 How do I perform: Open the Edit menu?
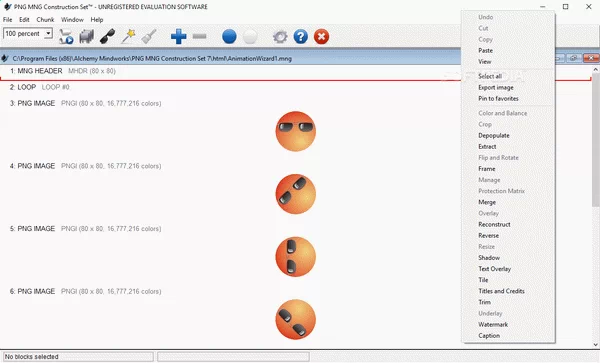(24, 20)
